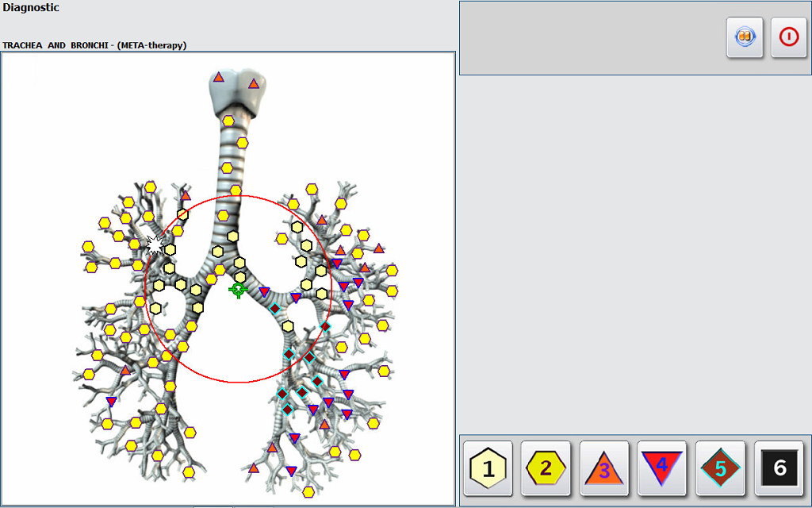Image resolution: width=812 pixels, height=508 pixels.
Task: Select the red inverted triangle level 4 button
Action: point(662,468)
